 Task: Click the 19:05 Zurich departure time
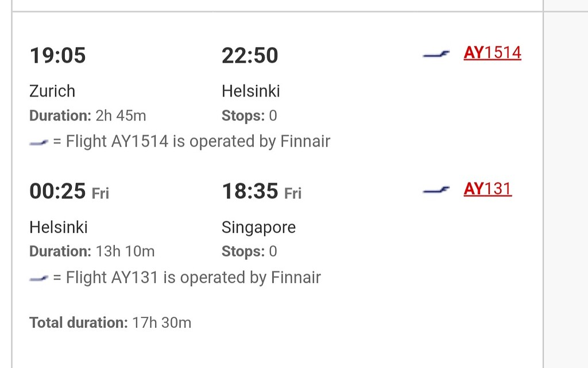click(57, 55)
